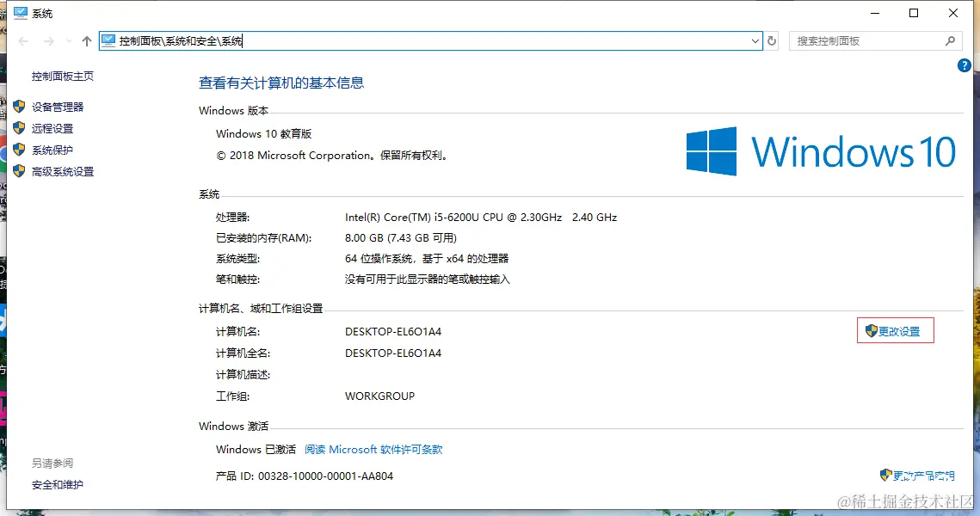Screen dimensions: 980x516
Task: Click the Windows 10 logo
Action: point(821,151)
